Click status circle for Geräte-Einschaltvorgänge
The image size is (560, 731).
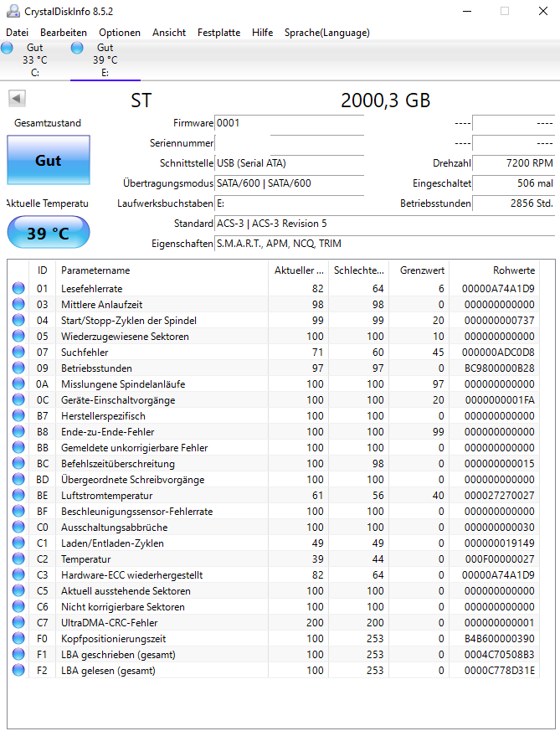click(18, 400)
